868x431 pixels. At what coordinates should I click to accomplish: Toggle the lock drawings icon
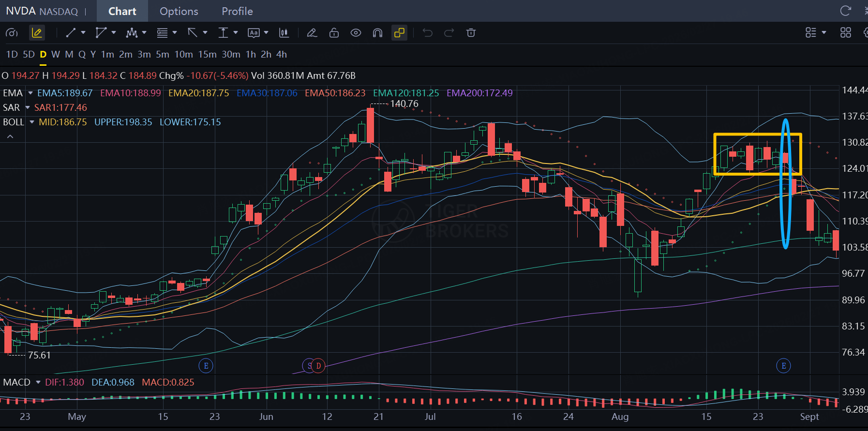pyautogui.click(x=334, y=33)
